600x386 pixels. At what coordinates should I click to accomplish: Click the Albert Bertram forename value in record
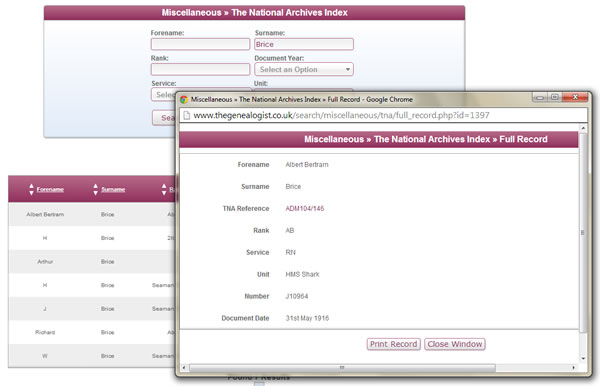point(307,164)
